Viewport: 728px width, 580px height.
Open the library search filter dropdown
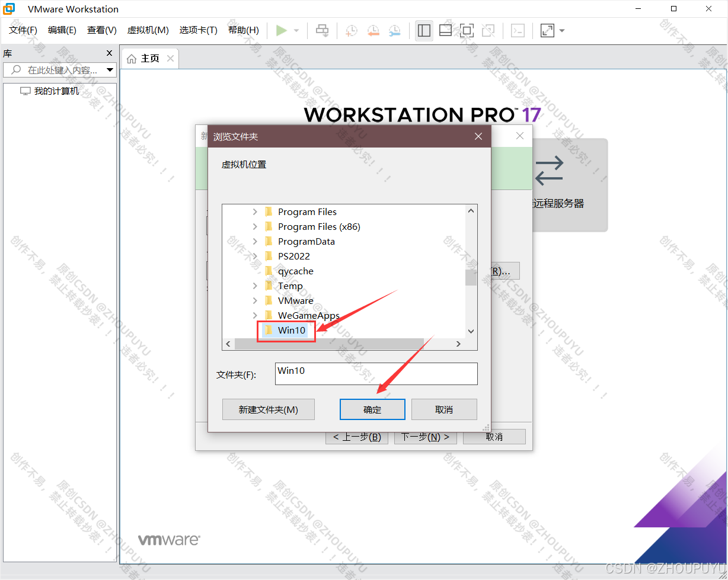click(110, 70)
